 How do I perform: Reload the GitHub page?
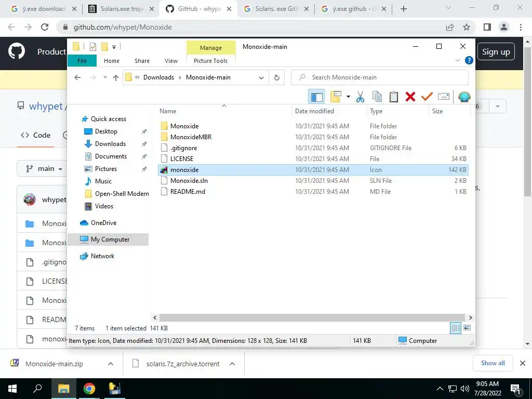45,27
